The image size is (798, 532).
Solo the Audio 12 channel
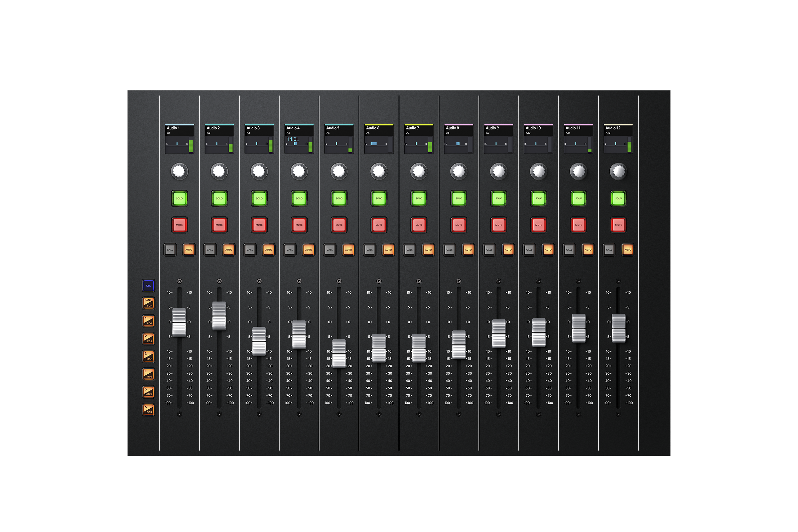[x=618, y=199]
